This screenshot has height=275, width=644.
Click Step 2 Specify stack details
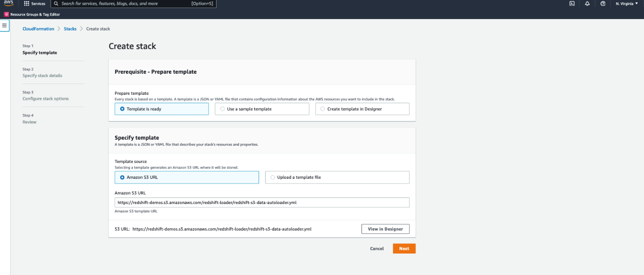click(x=42, y=72)
